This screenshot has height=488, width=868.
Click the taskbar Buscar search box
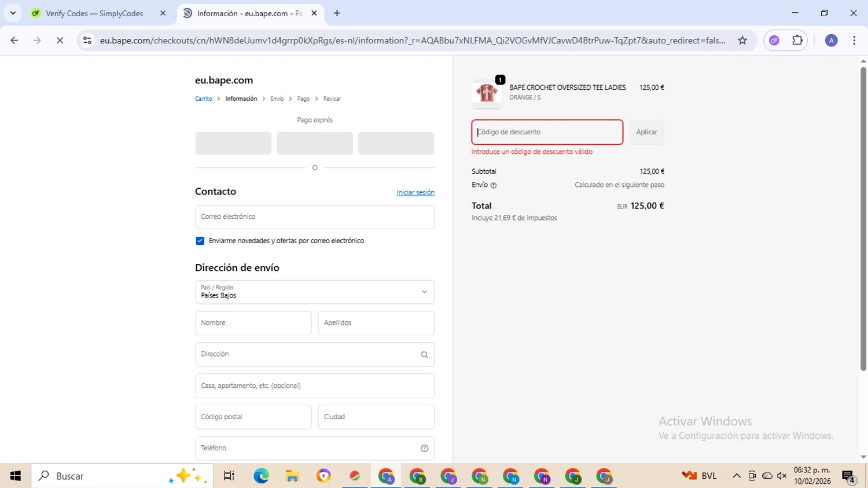coord(122,476)
